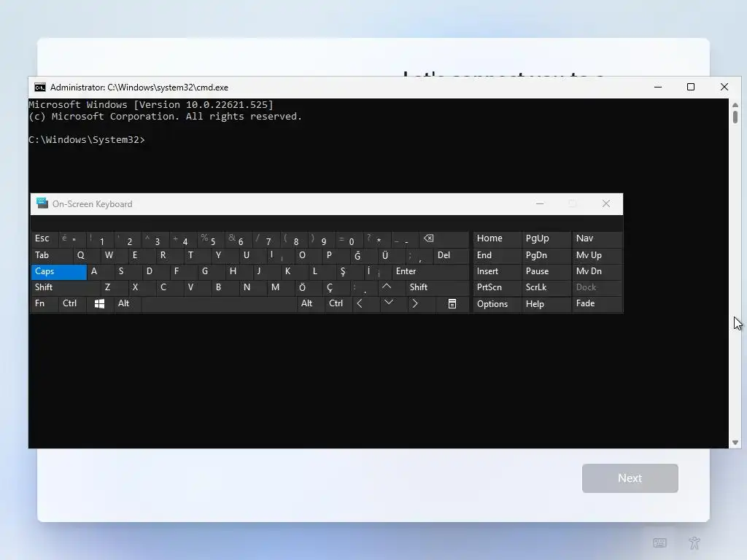This screenshot has width=747, height=560.
Task: Tap the Q key
Action: (x=86, y=255)
